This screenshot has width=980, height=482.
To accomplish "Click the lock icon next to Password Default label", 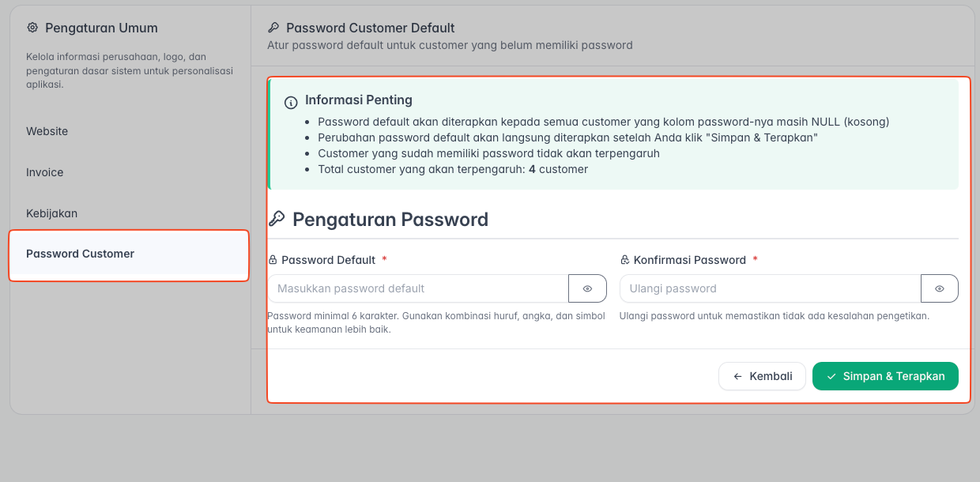I will 273,260.
